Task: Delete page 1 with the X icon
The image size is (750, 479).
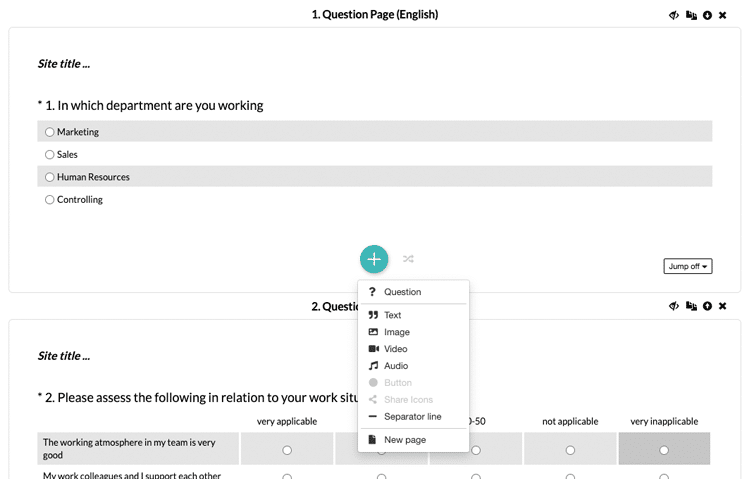Action: pos(723,15)
